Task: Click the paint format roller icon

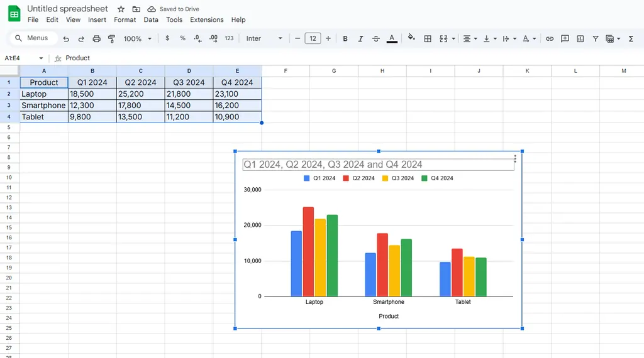Action: tap(112, 39)
